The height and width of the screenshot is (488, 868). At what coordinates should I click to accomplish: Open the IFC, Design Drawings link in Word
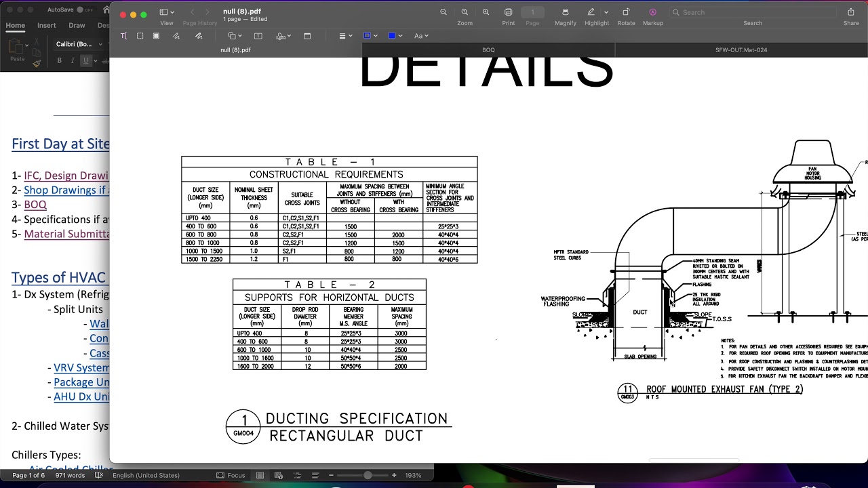[x=66, y=176]
